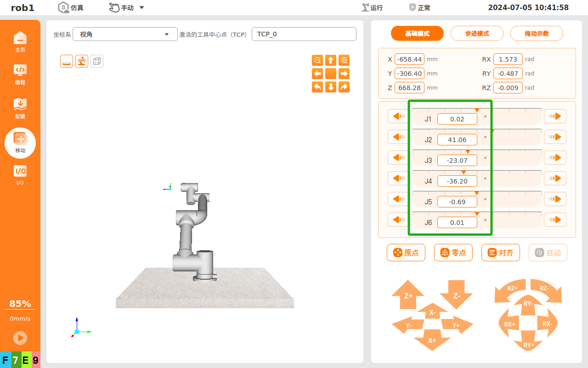588x368 pixels.
Task: Click the RZ rotation field -0.009
Action: (508, 88)
